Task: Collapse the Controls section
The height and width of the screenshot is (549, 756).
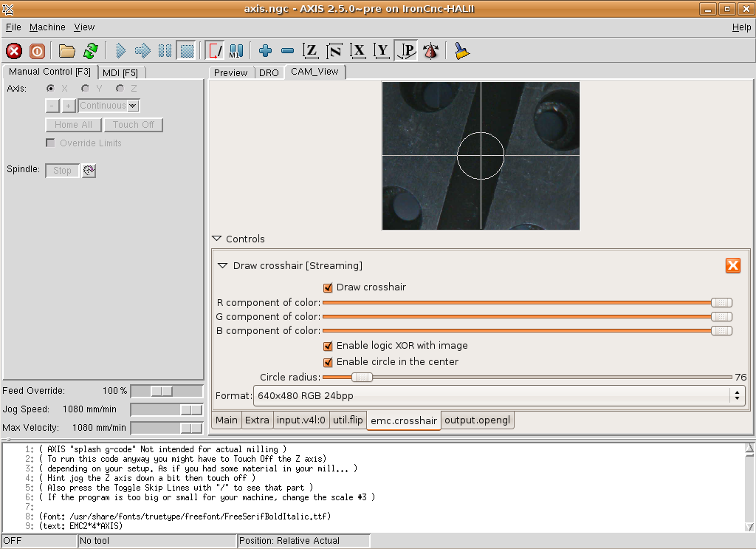Action: (217, 239)
